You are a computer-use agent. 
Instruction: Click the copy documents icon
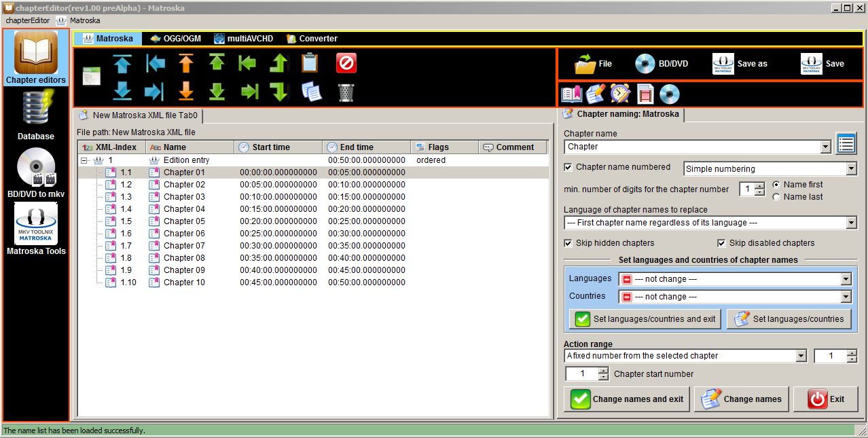311,91
